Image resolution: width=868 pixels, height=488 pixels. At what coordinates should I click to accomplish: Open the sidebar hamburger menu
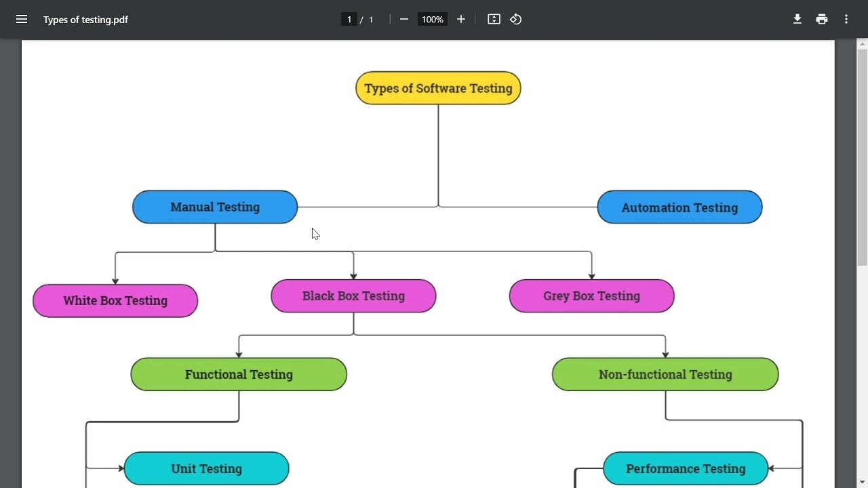22,19
